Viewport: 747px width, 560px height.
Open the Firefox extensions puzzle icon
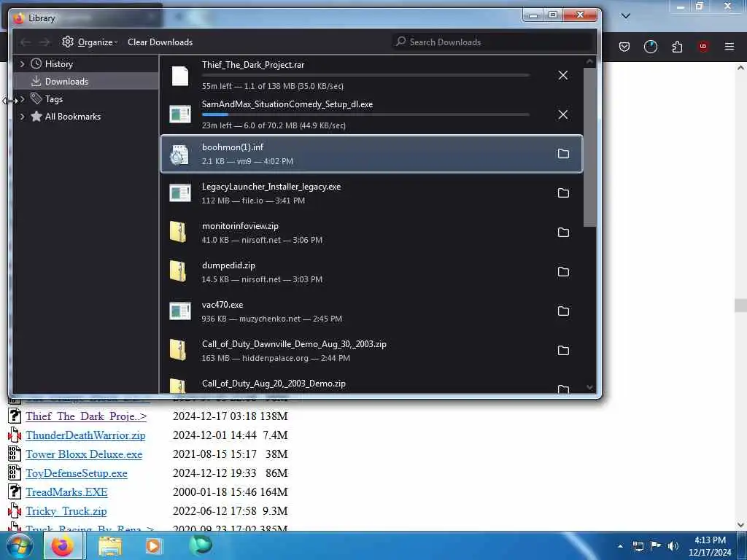point(677,47)
